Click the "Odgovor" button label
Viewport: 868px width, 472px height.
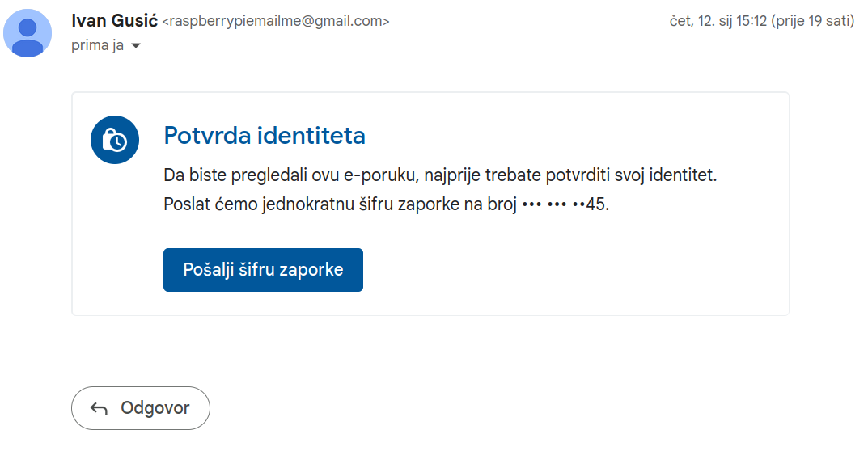[x=155, y=408]
